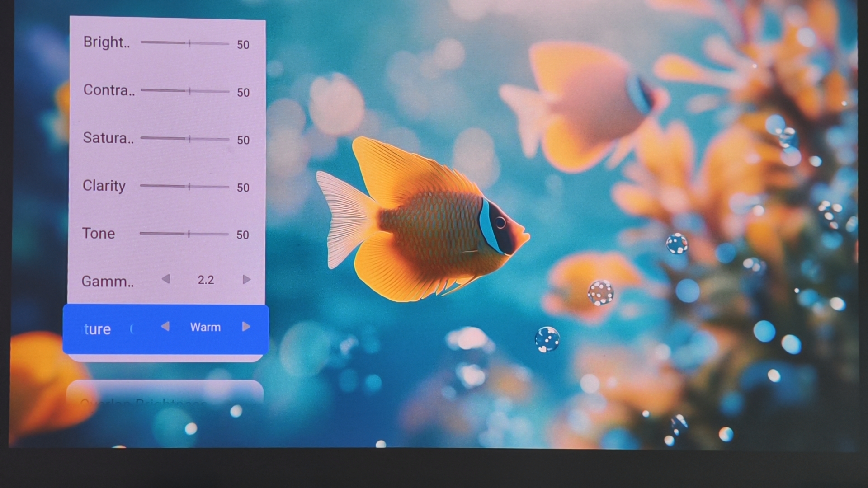This screenshot has width=868, height=488.
Task: Click the Contrast slider handle
Action: click(x=189, y=91)
